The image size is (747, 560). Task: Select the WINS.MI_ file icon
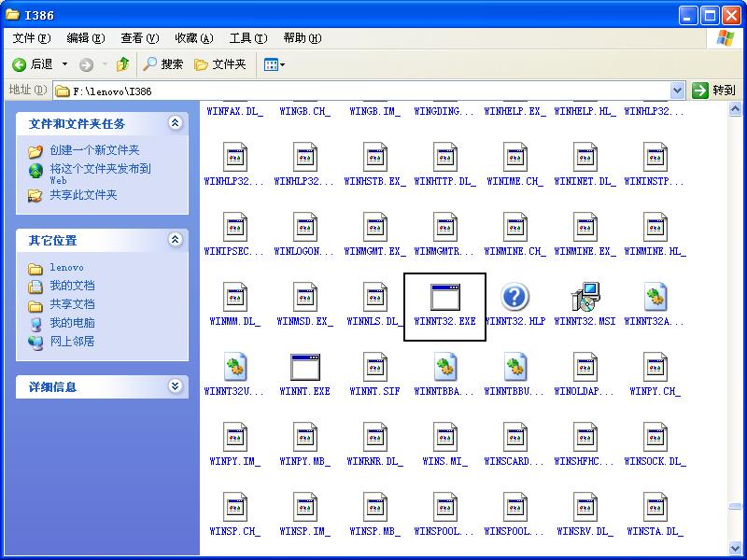click(445, 437)
